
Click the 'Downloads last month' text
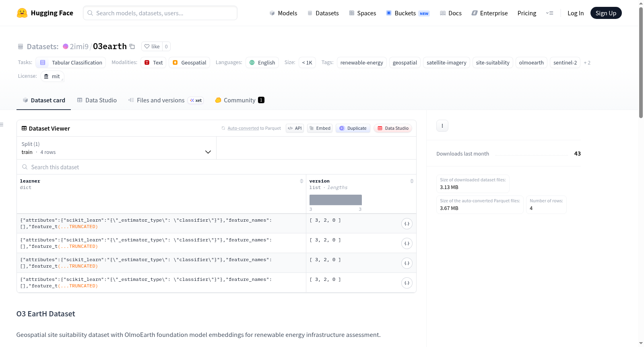[x=463, y=154]
